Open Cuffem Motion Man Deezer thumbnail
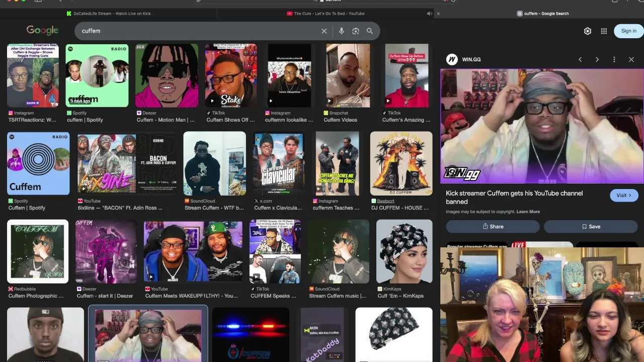 tap(167, 75)
